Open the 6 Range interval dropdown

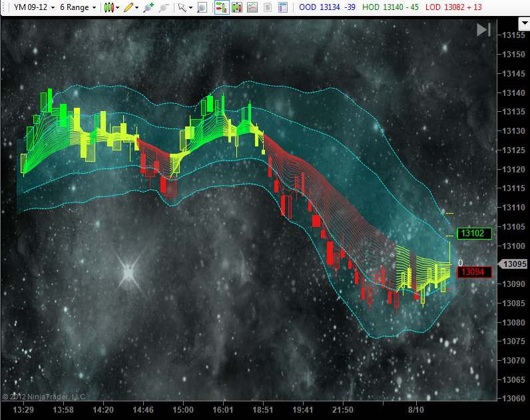(78, 7)
